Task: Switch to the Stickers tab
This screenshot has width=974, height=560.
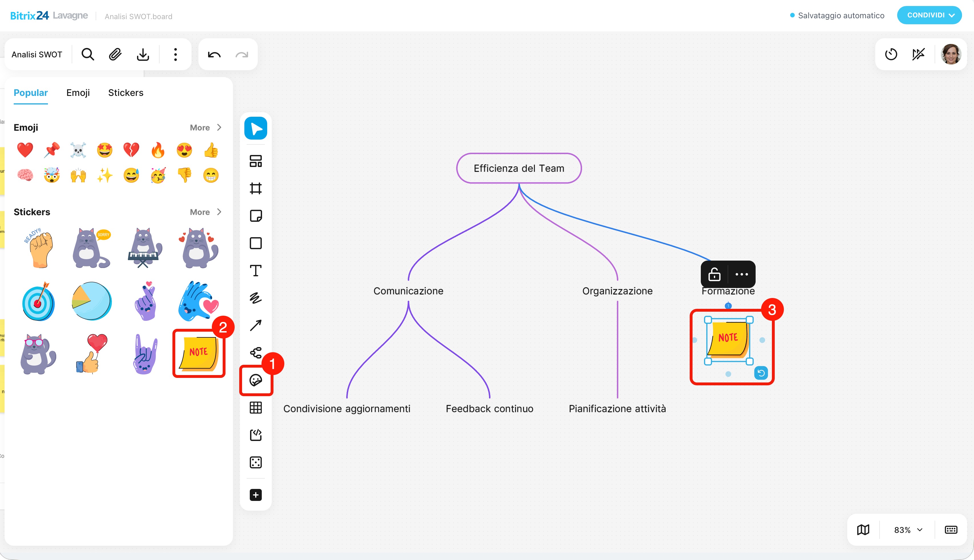Action: (x=125, y=93)
